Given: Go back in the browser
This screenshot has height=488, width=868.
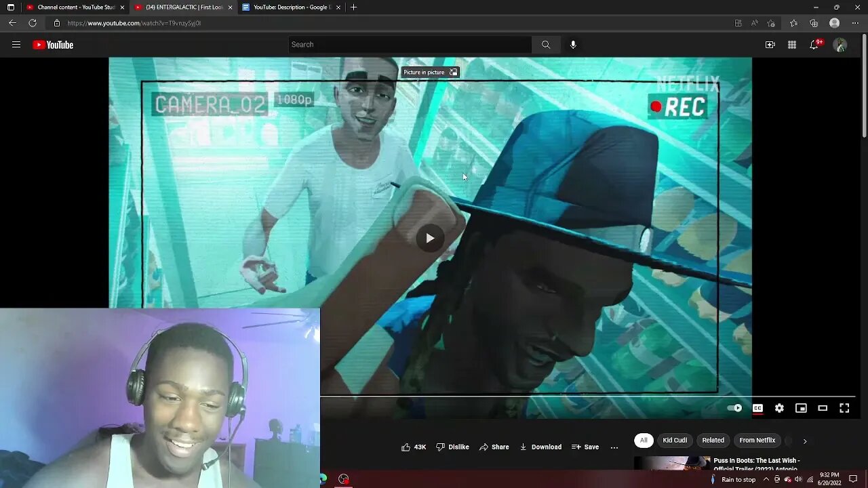Looking at the screenshot, I should (x=12, y=23).
